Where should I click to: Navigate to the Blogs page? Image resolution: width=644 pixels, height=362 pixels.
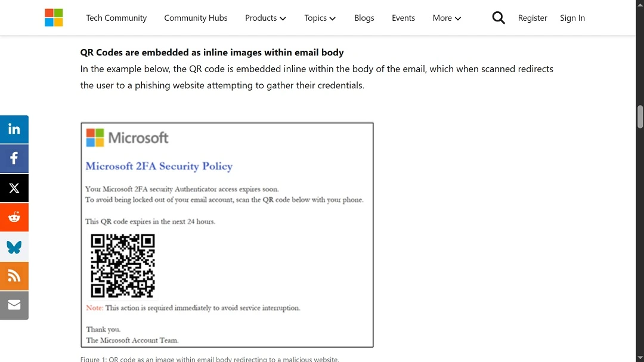click(364, 18)
